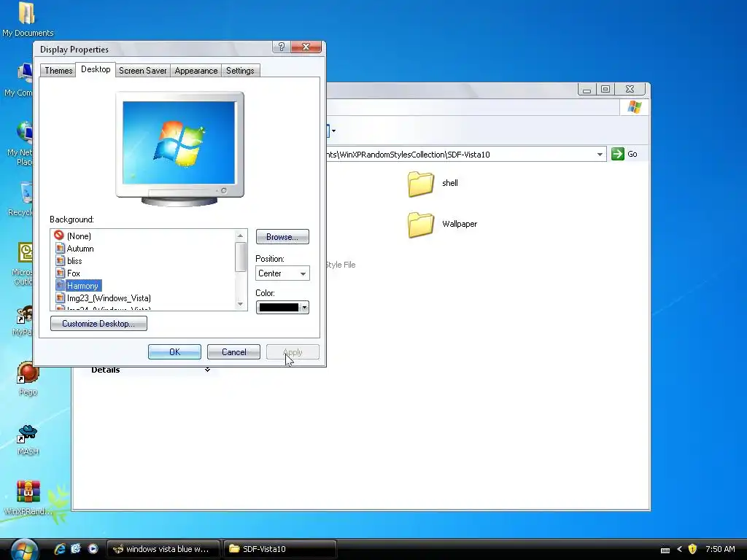
Task: Expand the Details panel chevron
Action: pyautogui.click(x=207, y=370)
